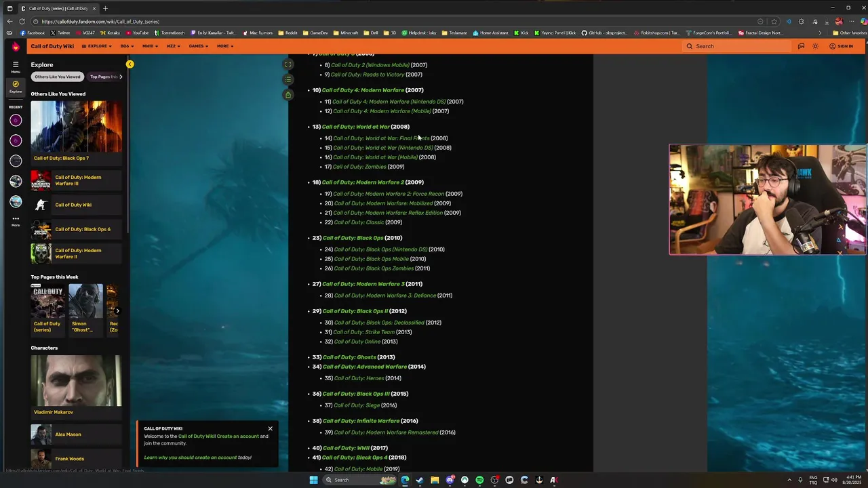Viewport: 868px width, 488px height.
Task: Close the Call of Duty Wiki welcome banner
Action: 270,428
